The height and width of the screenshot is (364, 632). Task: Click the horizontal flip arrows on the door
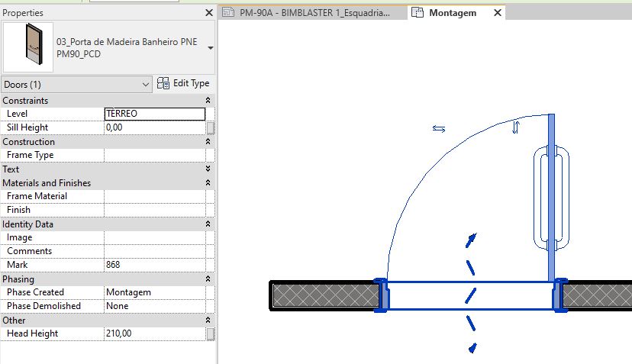pos(439,129)
